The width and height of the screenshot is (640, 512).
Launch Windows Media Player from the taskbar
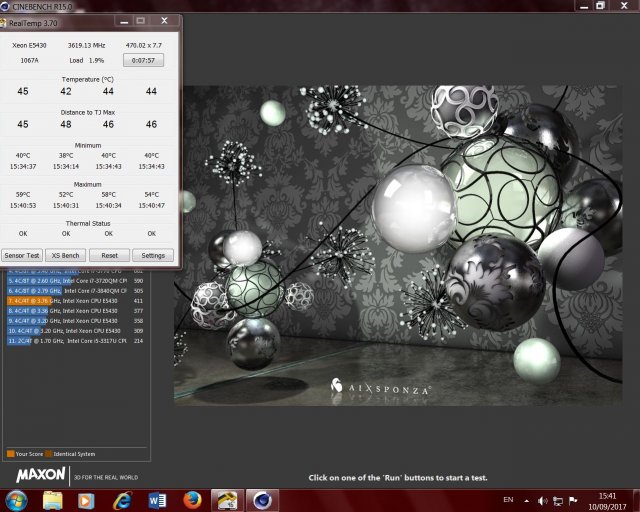(x=87, y=499)
